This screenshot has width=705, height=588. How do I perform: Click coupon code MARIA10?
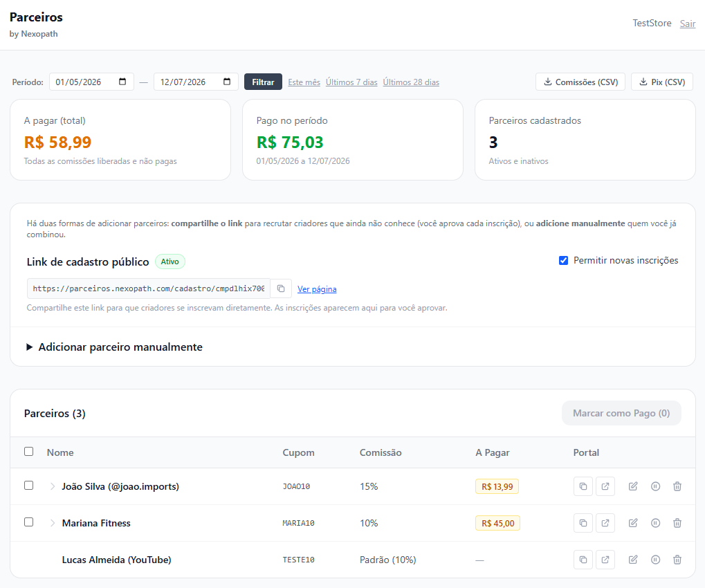tap(299, 523)
